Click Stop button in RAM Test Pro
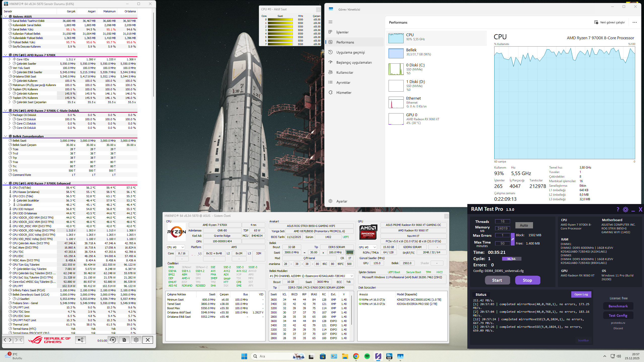The width and height of the screenshot is (644, 362). tap(527, 280)
